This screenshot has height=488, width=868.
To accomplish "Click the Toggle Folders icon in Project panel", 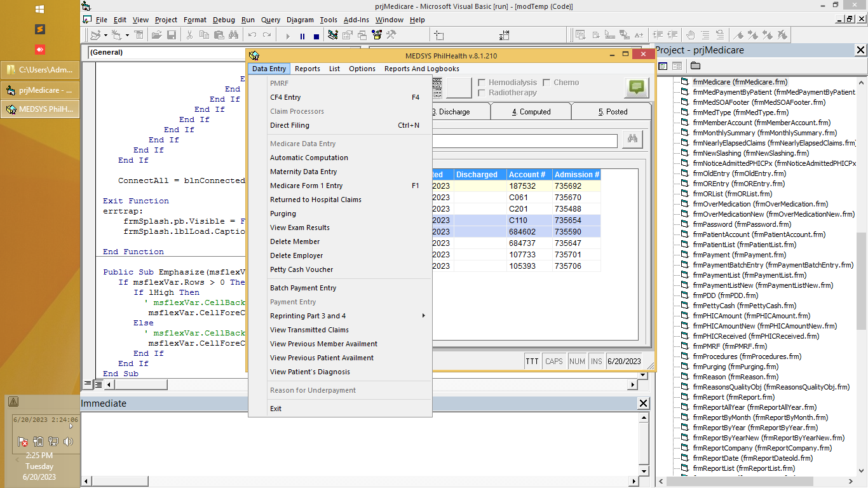I will coord(695,66).
